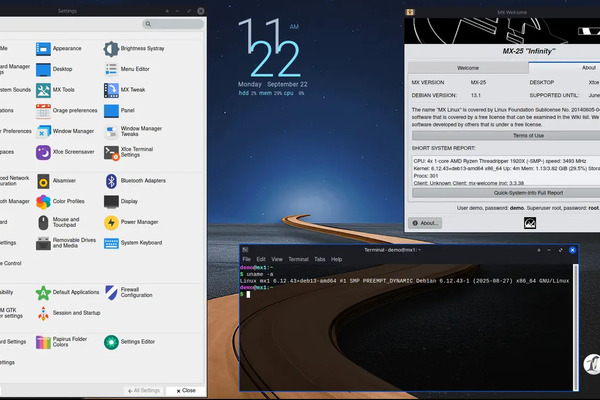Open Removable Drives and Media icon
The height and width of the screenshot is (400, 600).
coord(43,243)
